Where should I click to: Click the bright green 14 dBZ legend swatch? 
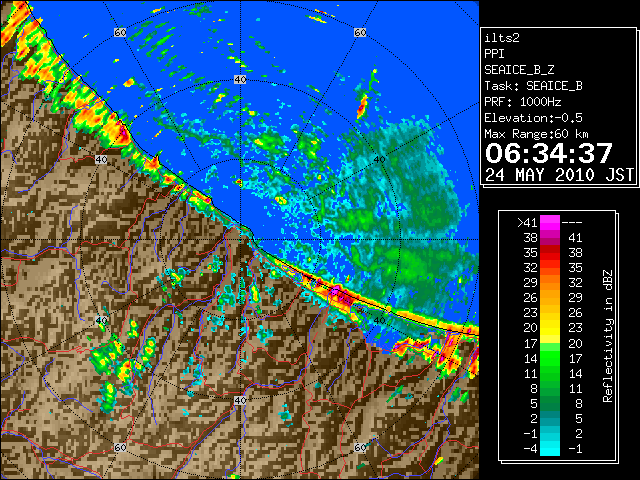(x=550, y=358)
